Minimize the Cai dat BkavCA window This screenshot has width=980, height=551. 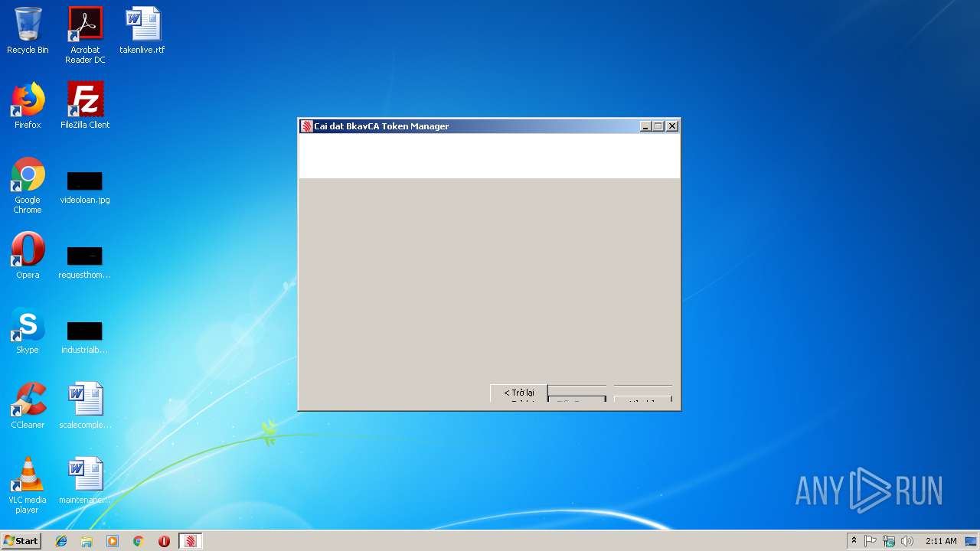coord(645,126)
